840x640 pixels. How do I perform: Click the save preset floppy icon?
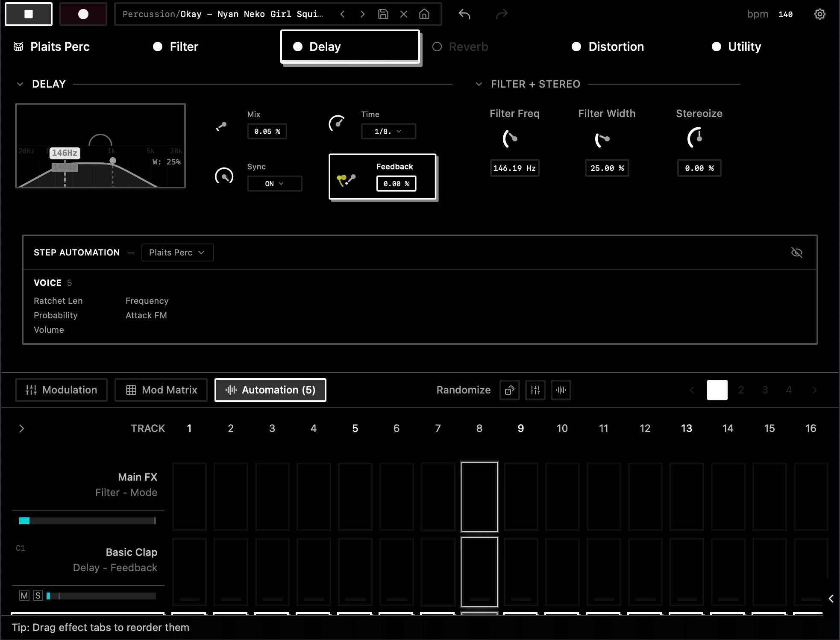[383, 14]
